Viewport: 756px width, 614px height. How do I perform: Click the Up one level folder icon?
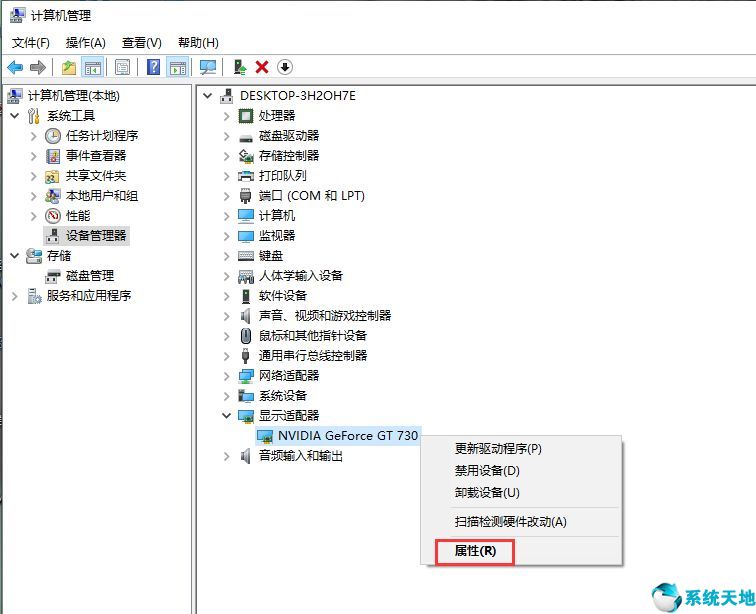69,67
